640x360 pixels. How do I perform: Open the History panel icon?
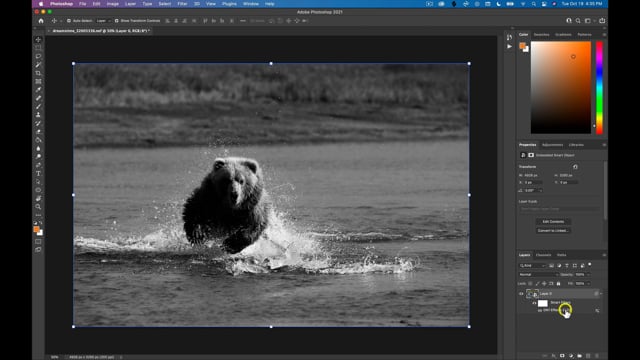509,37
